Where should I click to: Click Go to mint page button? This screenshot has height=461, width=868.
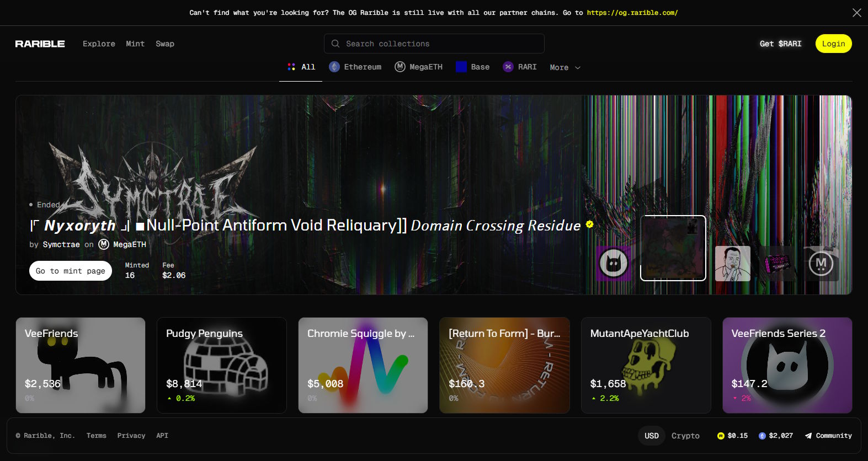click(71, 271)
